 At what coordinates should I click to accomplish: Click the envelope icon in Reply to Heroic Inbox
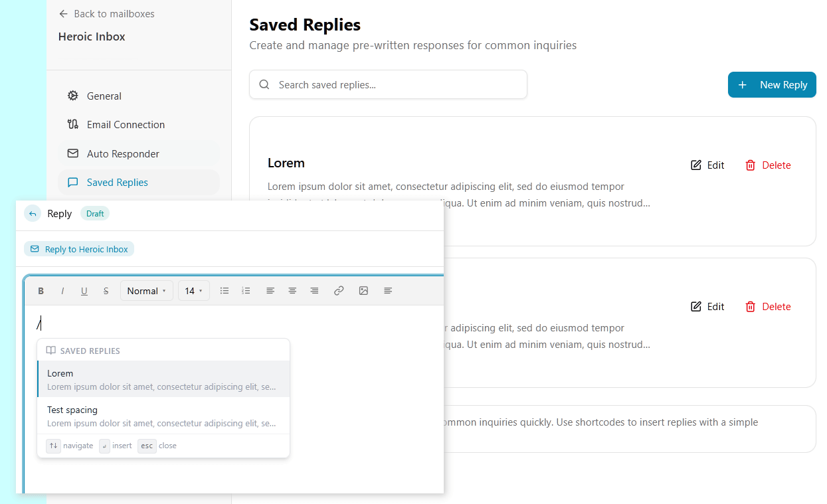pos(35,249)
